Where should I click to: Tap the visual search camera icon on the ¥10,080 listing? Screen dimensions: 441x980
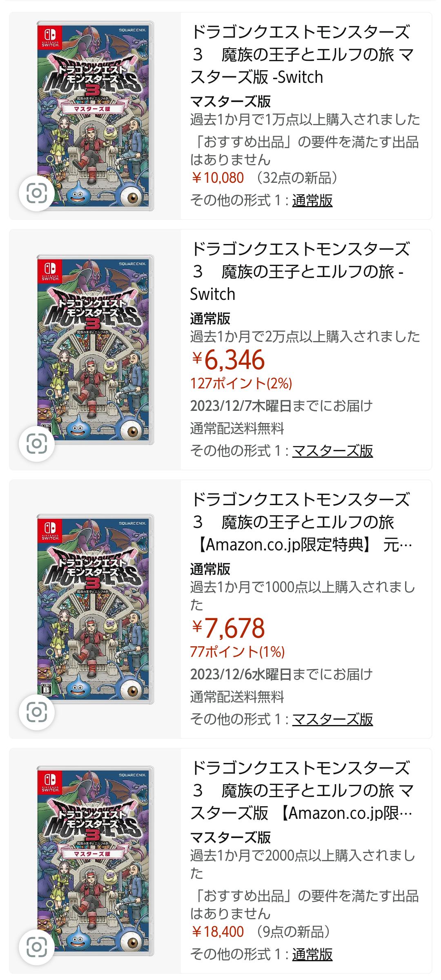tap(37, 193)
